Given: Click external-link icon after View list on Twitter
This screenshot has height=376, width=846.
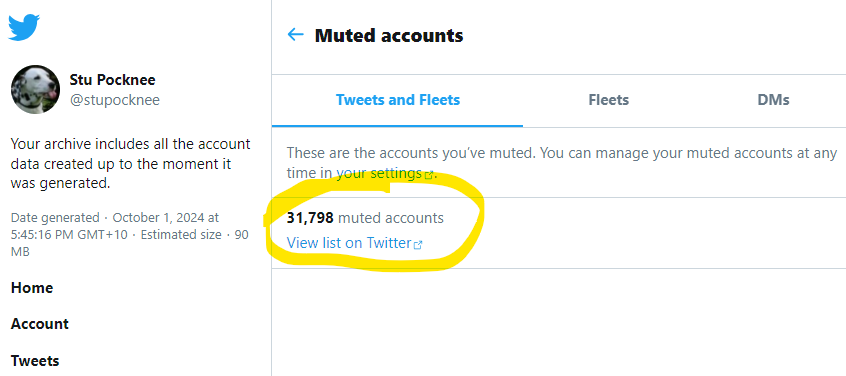Looking at the screenshot, I should click(418, 245).
